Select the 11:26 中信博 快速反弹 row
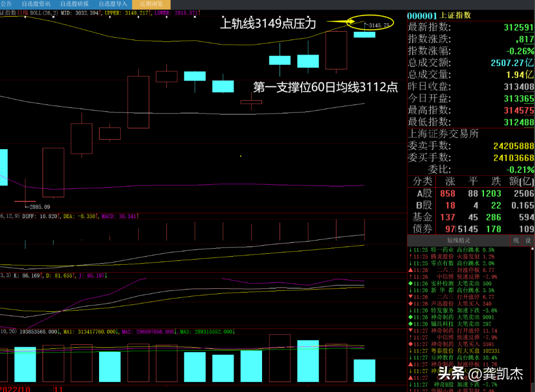 (x=469, y=277)
